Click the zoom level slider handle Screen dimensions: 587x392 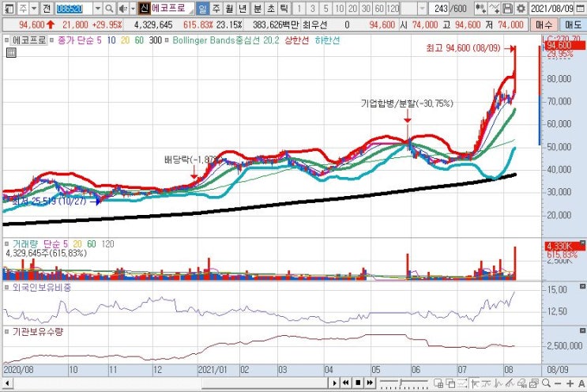coord(401,383)
